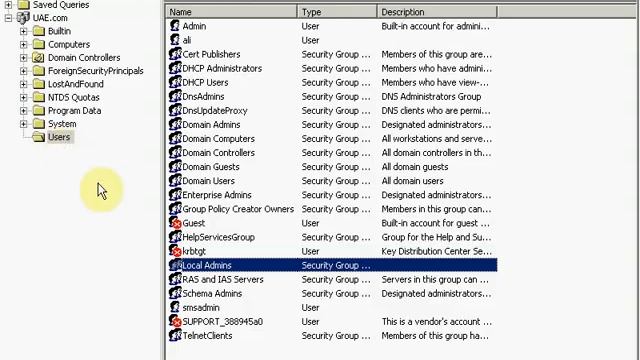
Task: Expand the ForeignSecurityPrincipals container
Action: click(23, 71)
